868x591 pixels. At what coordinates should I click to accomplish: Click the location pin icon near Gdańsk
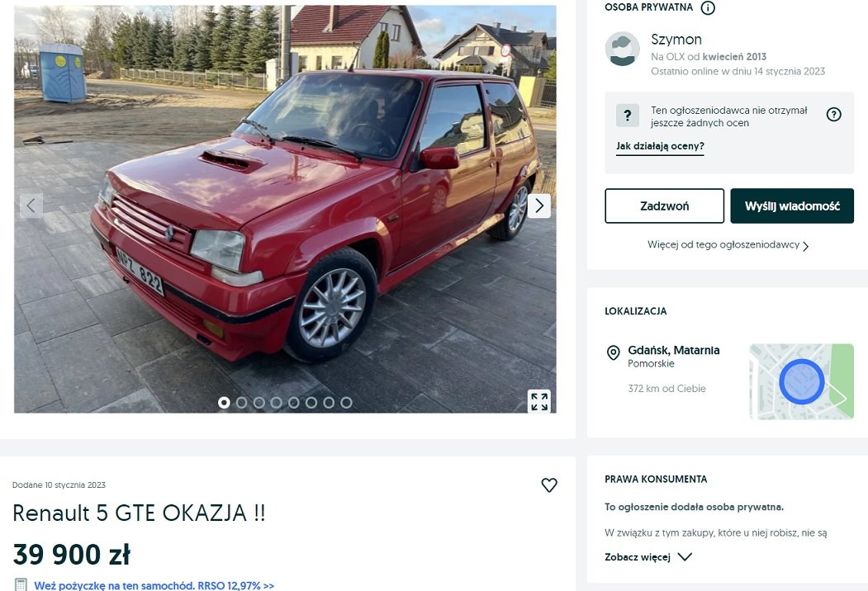[613, 352]
